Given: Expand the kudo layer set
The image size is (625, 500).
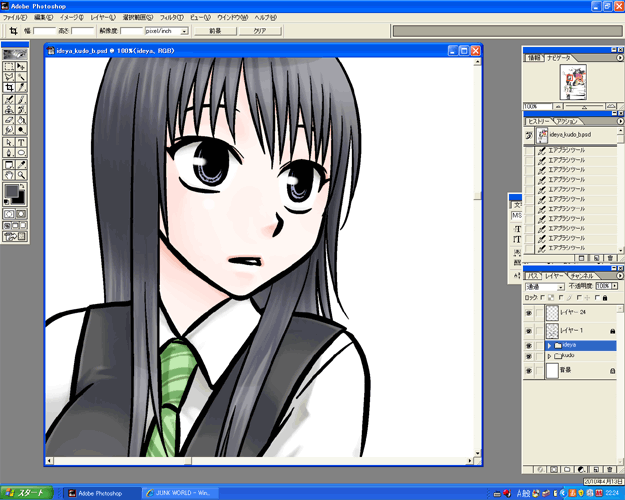Looking at the screenshot, I should pos(549,356).
